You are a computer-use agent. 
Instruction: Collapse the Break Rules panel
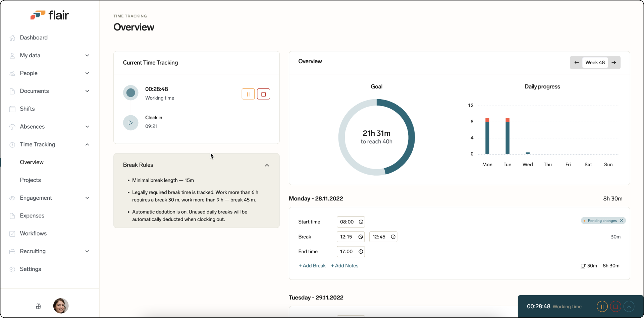[x=267, y=165]
